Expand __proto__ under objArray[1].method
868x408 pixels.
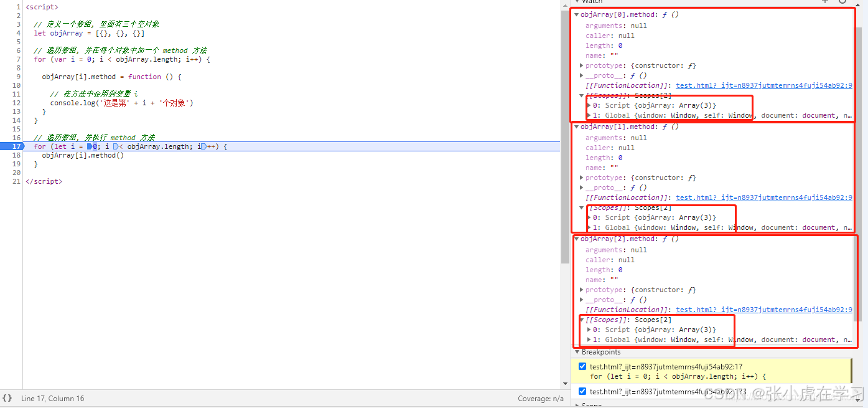[x=582, y=187]
